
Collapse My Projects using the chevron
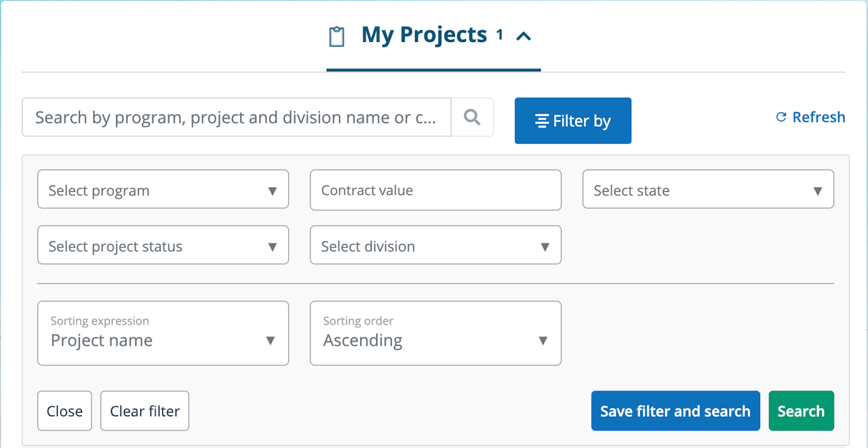(523, 37)
